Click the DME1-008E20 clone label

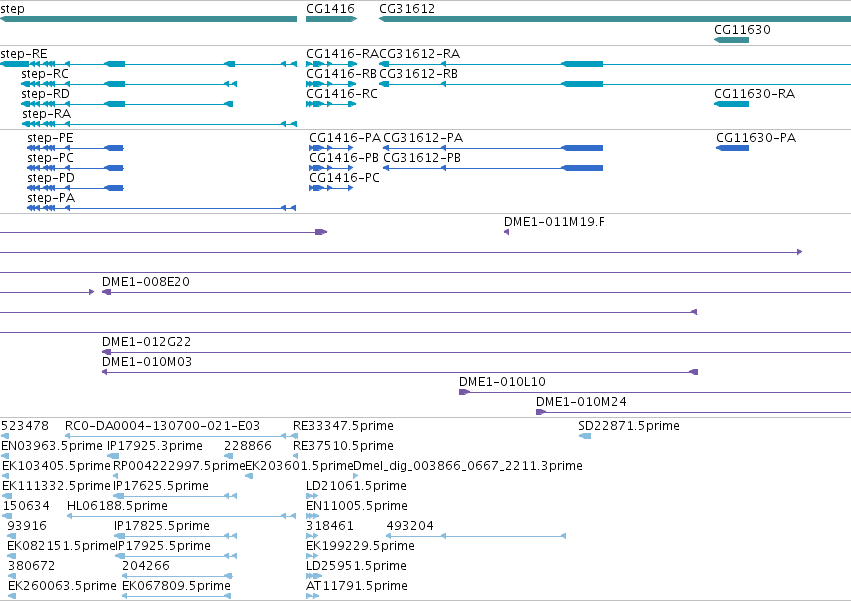click(145, 282)
